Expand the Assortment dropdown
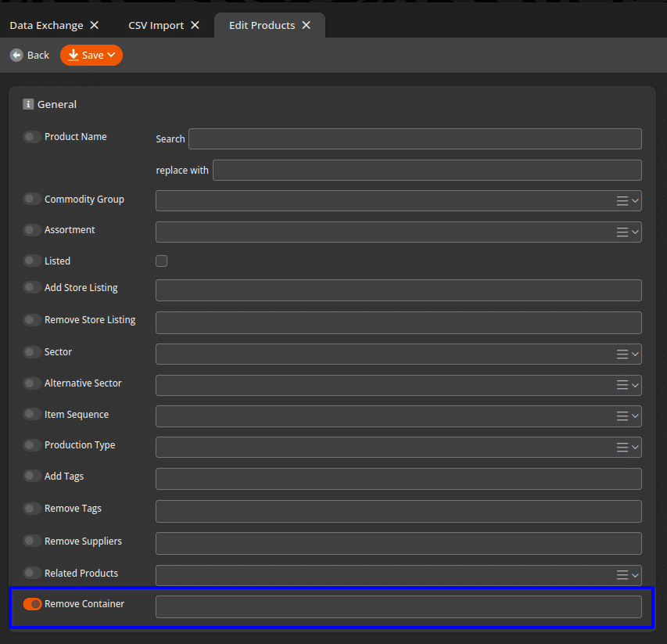The height and width of the screenshot is (644, 667). [x=636, y=232]
